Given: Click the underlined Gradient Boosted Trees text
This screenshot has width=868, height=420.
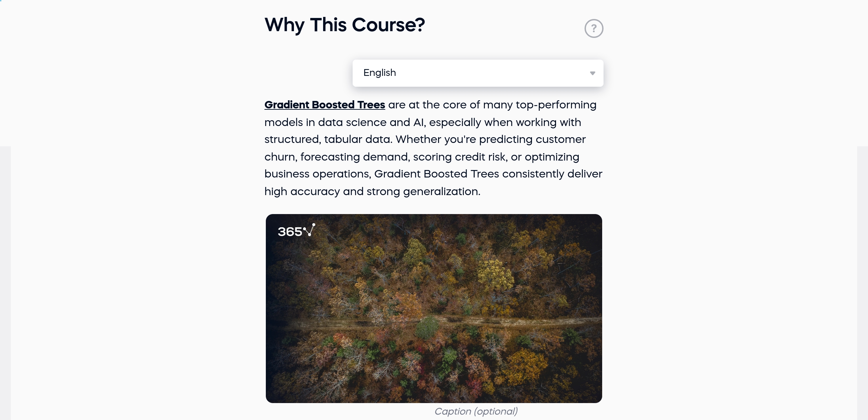Looking at the screenshot, I should tap(324, 105).
